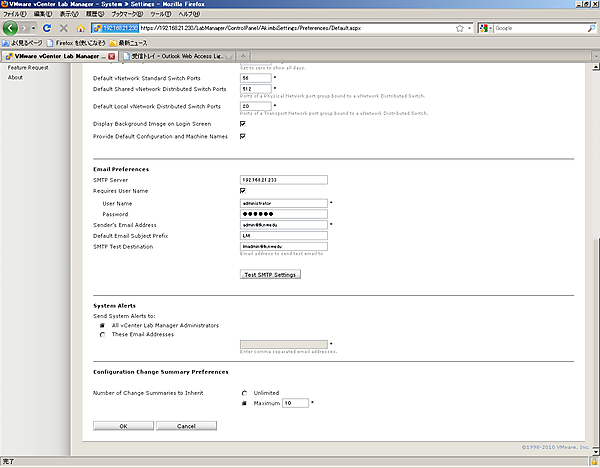Toggle Display Background Image on Login Screen
Screen dimensions: 600x468
click(x=243, y=124)
